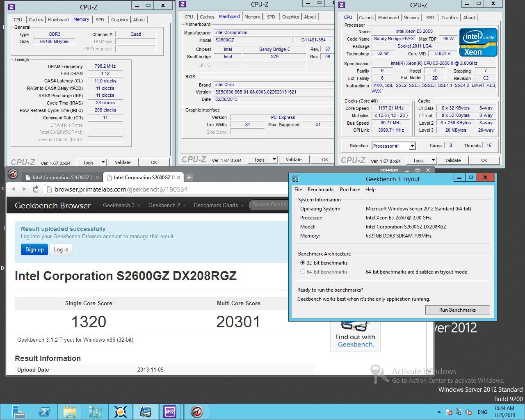Select 32-bit benchmarks radio button
The image size is (525, 420).
point(303,262)
